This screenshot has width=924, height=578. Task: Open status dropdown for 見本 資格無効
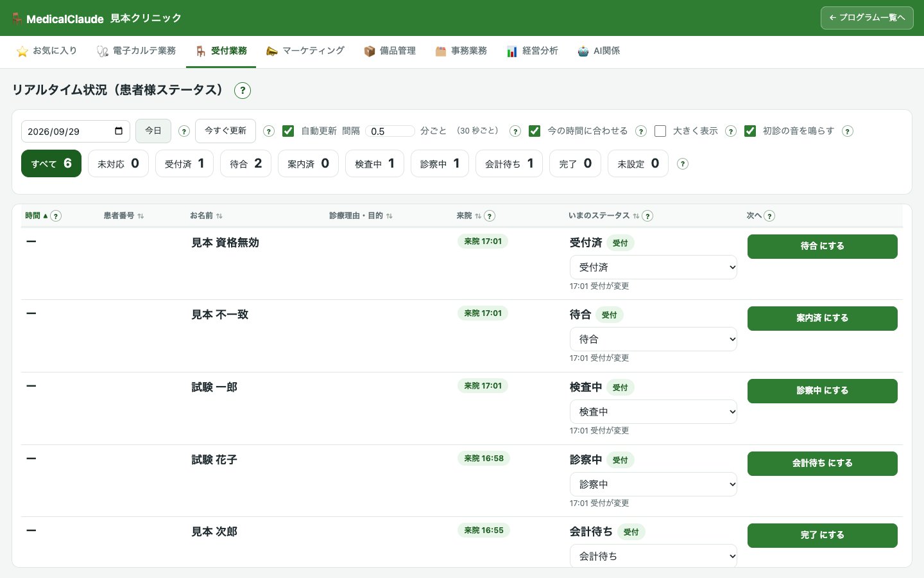coord(653,267)
